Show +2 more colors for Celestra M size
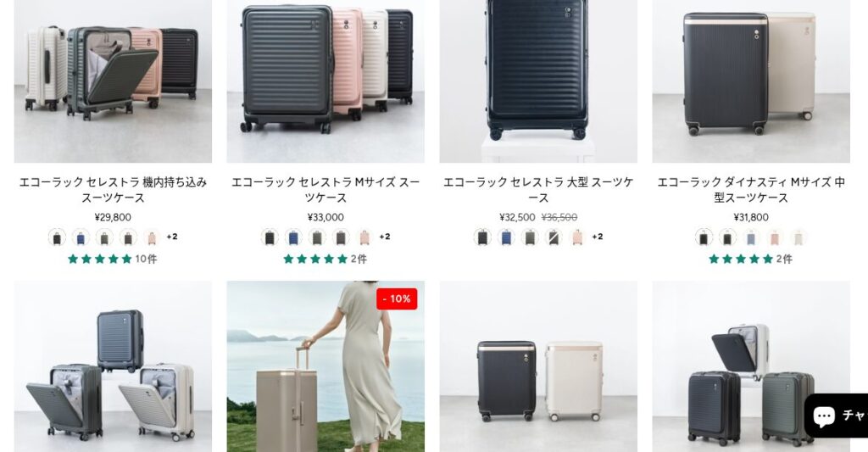868x452 pixels. (385, 237)
